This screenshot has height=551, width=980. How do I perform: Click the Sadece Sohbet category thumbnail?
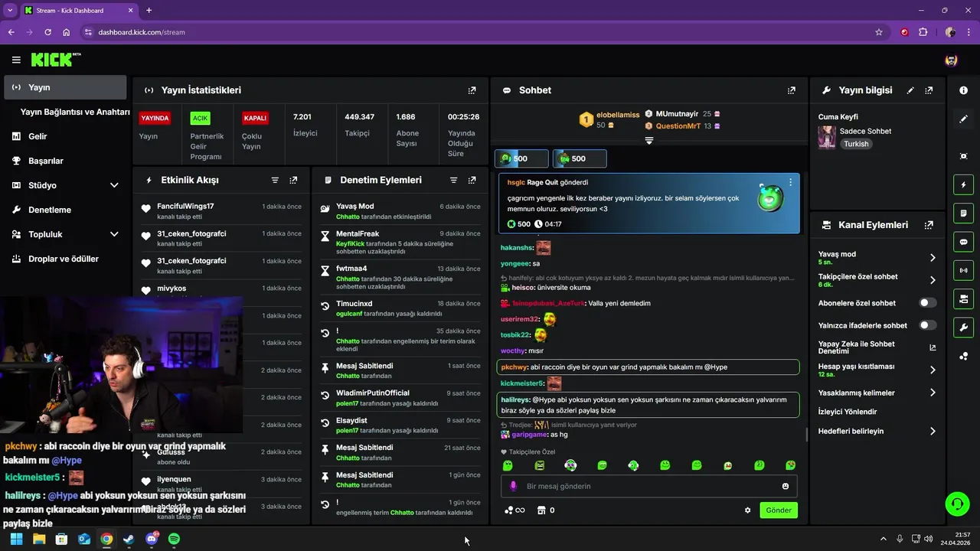[827, 137]
